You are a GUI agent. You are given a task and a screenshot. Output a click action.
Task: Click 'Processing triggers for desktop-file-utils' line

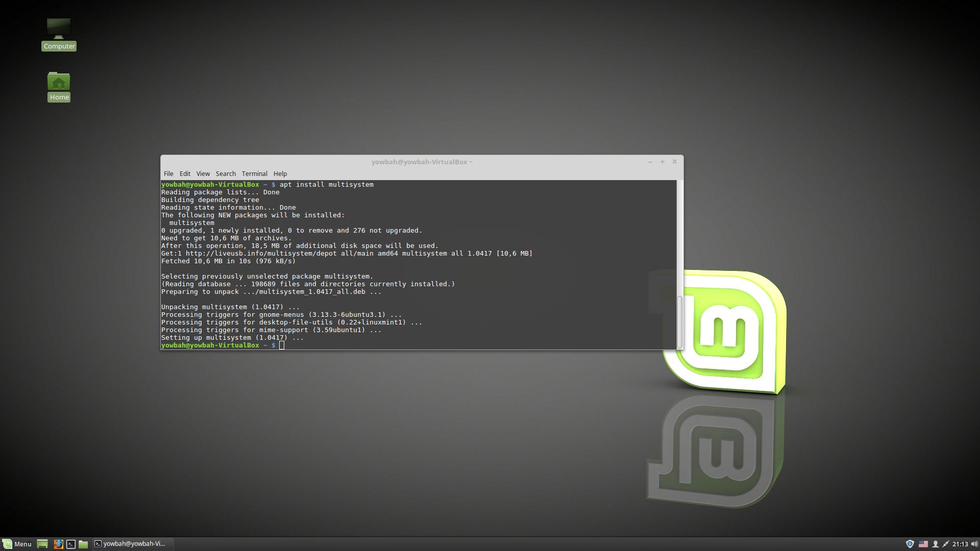click(x=291, y=322)
